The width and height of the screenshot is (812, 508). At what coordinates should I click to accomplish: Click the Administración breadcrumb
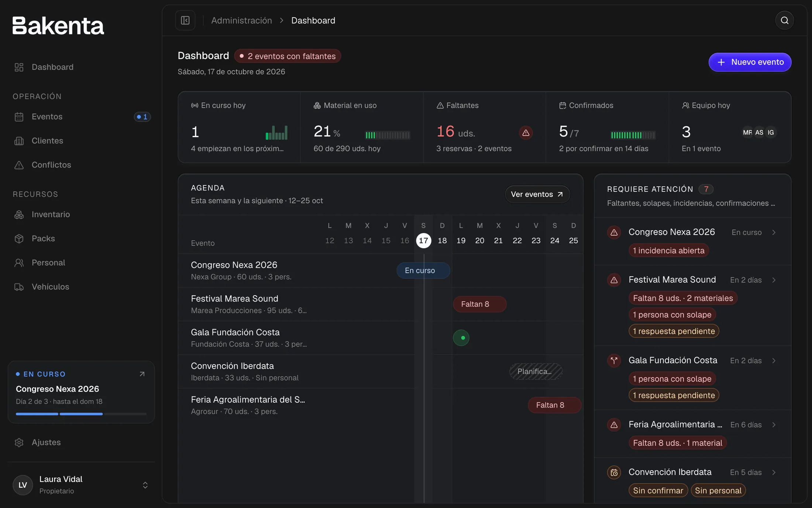241,20
